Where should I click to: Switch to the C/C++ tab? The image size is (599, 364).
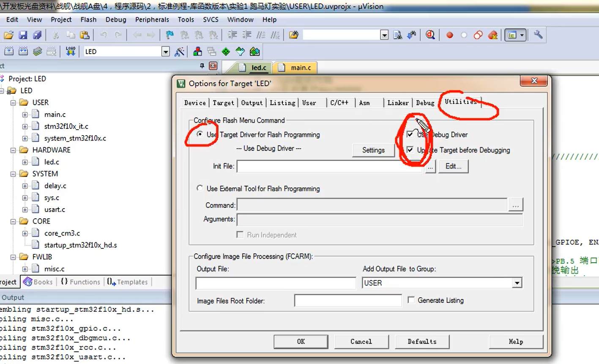click(x=339, y=103)
